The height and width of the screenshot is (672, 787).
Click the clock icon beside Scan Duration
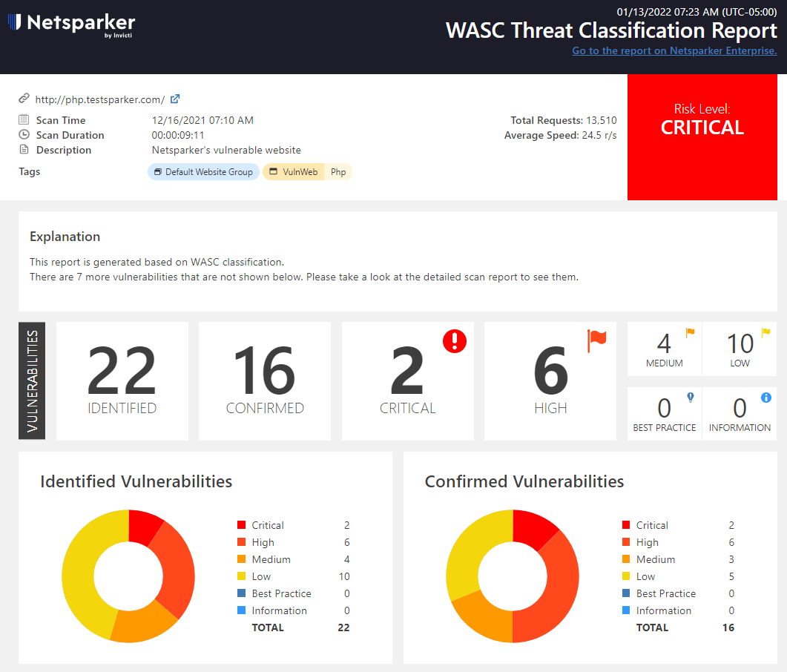[24, 135]
